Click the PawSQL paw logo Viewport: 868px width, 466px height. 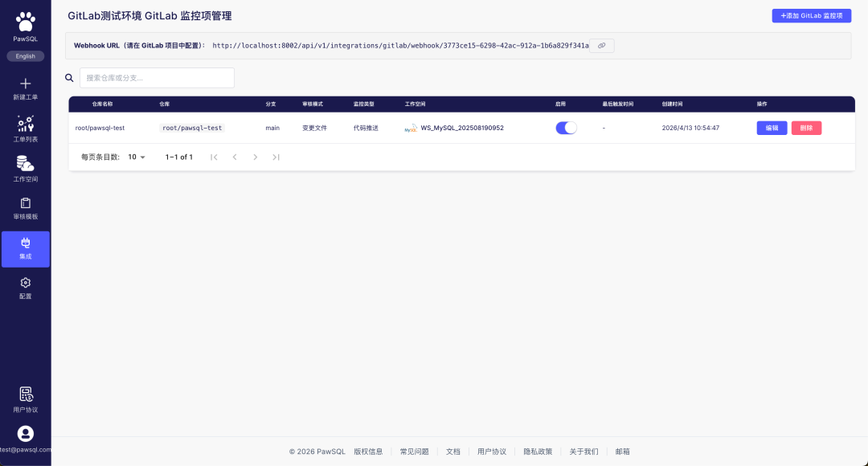pos(26,22)
